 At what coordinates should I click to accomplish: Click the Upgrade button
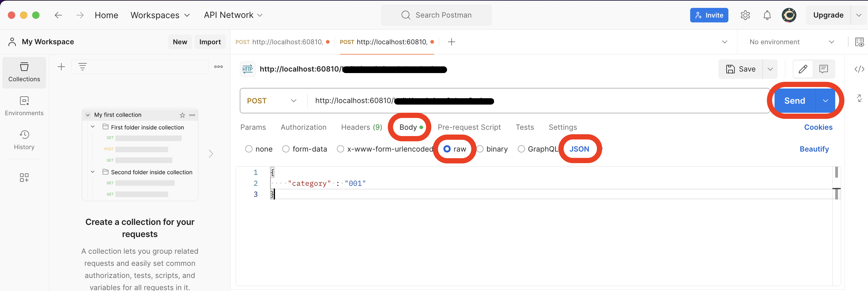[828, 15]
